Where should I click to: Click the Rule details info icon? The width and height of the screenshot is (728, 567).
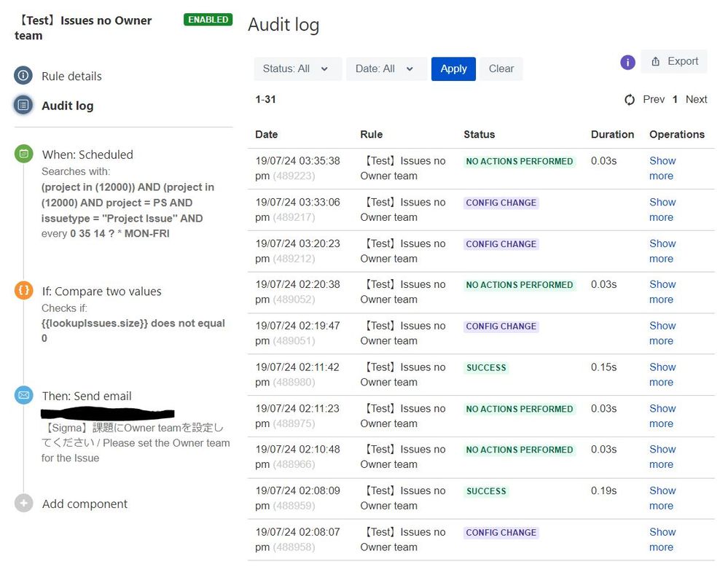coord(23,75)
